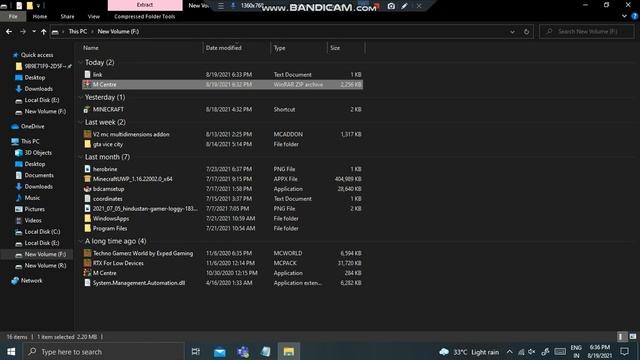Open the Compressed Folder Tools tab
Screen dimensions: 640x360
(x=144, y=16)
